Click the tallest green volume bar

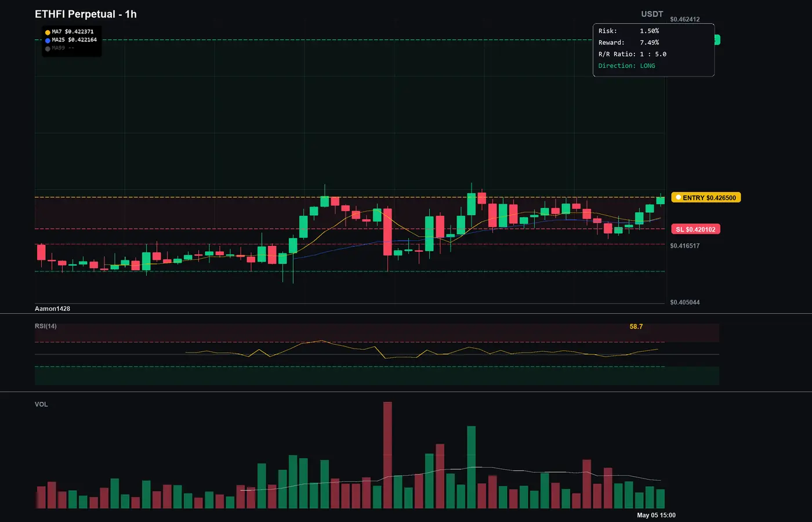[x=472, y=467]
